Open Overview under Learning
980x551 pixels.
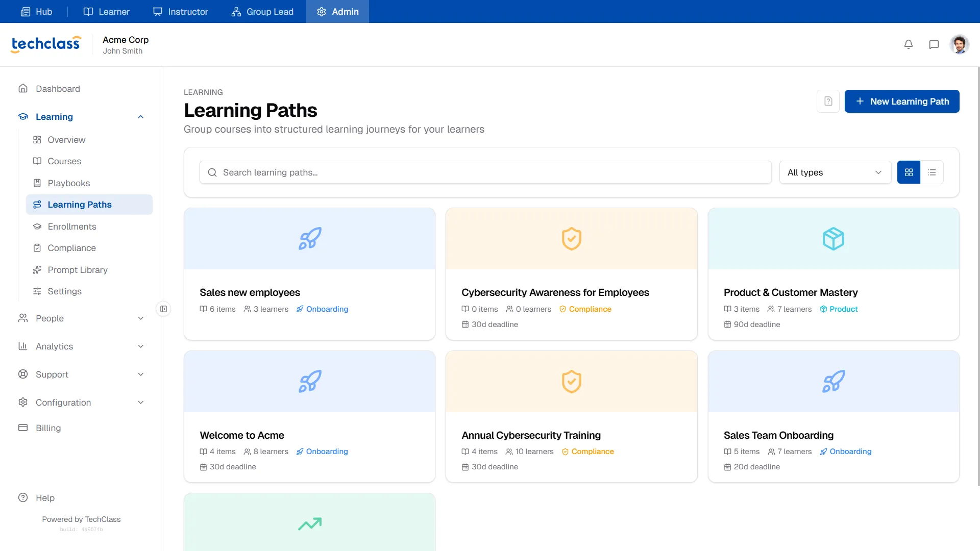click(x=89, y=140)
